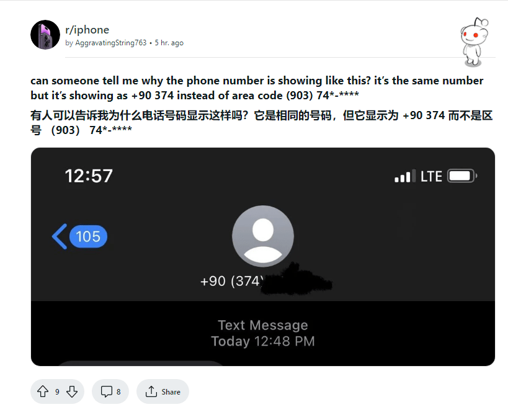Screen dimensions: 508x420
Task: Click the battery icon in the screenshot
Action: tap(461, 176)
